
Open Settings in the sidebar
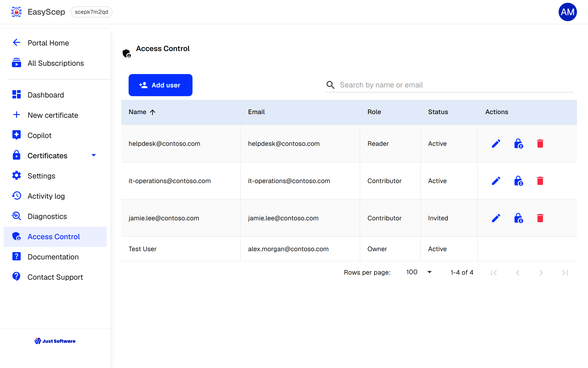(55, 176)
